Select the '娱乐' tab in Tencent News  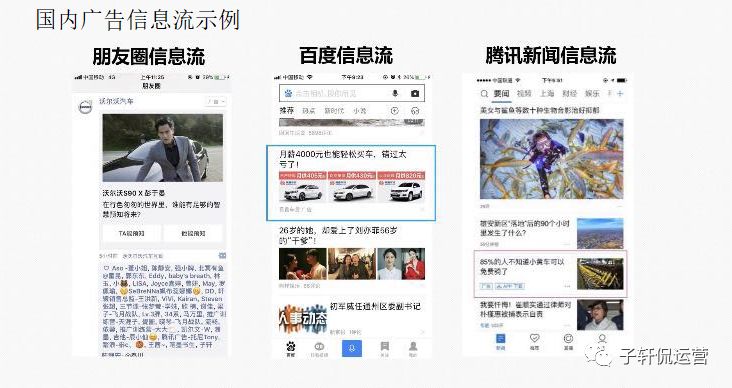pyautogui.click(x=592, y=93)
